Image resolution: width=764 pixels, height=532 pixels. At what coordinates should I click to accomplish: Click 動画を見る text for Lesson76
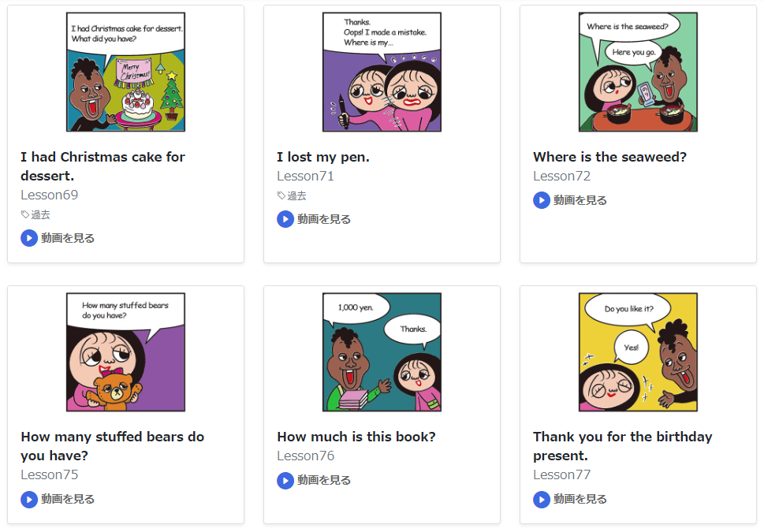(x=324, y=480)
